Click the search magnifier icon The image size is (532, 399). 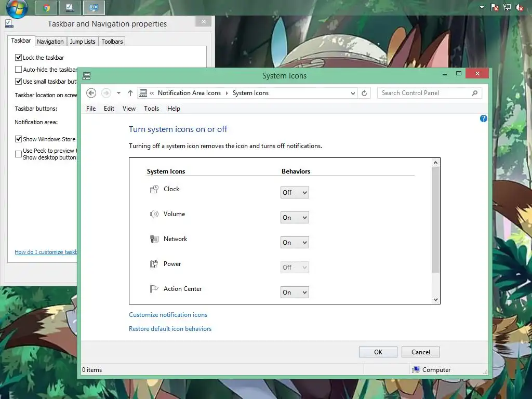click(x=475, y=93)
